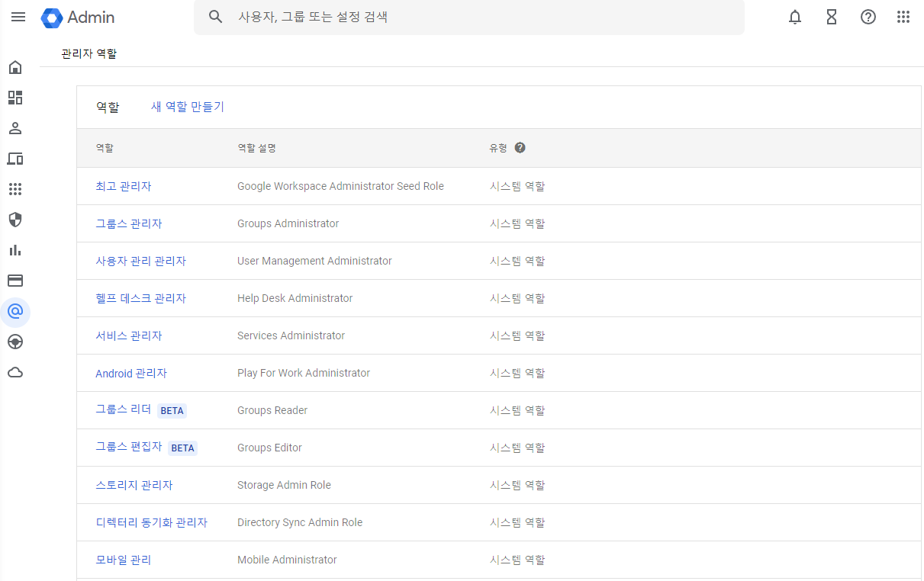This screenshot has width=924, height=581.
Task: Open 모바일 관리 role
Action: (124, 560)
